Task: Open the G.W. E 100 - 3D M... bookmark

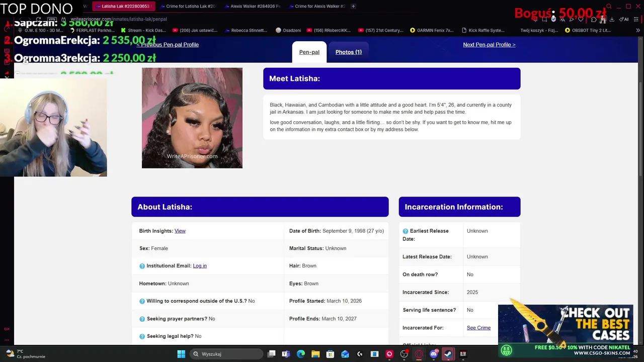Action: click(x=40, y=30)
